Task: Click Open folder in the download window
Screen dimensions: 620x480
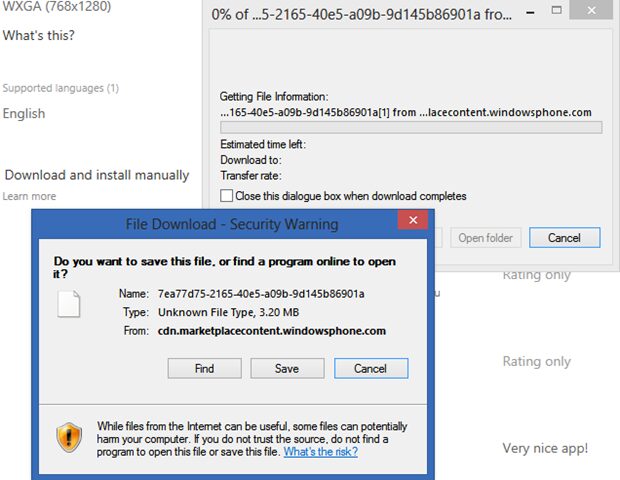Action: pyautogui.click(x=486, y=238)
